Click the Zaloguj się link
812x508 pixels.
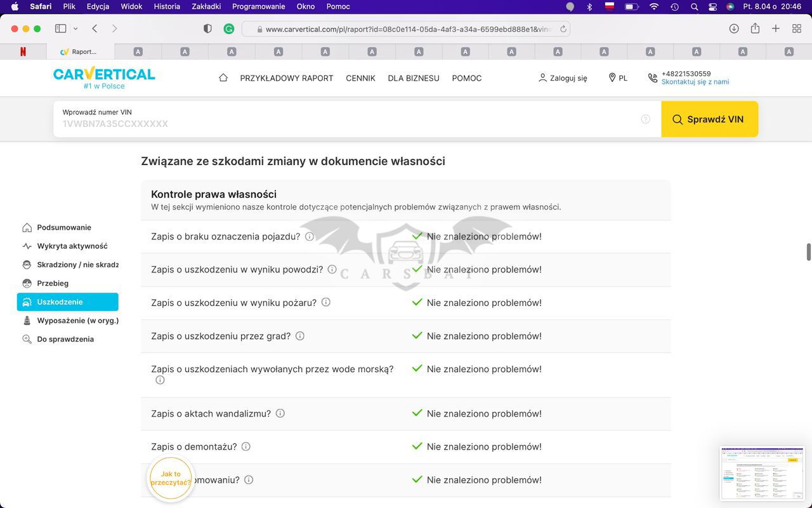[x=563, y=78]
